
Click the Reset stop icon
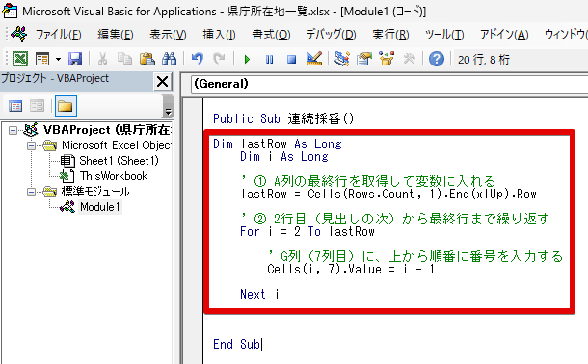[291, 59]
